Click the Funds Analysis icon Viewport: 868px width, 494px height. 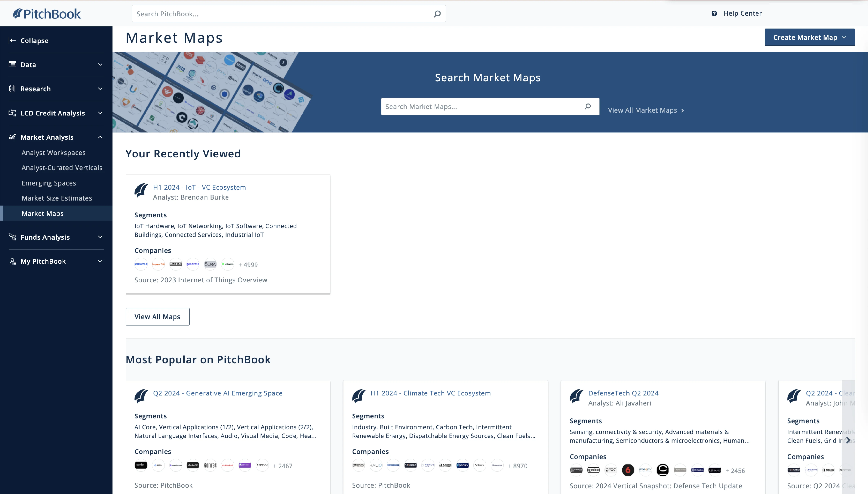(13, 237)
